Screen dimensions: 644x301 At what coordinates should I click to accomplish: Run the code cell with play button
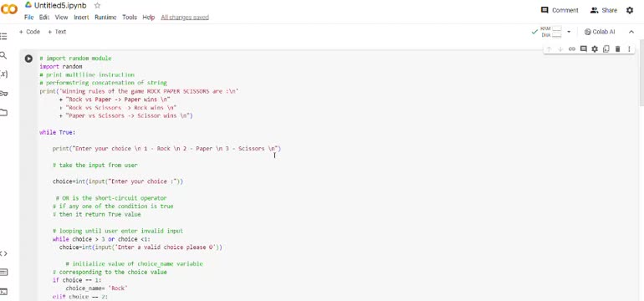click(x=28, y=59)
